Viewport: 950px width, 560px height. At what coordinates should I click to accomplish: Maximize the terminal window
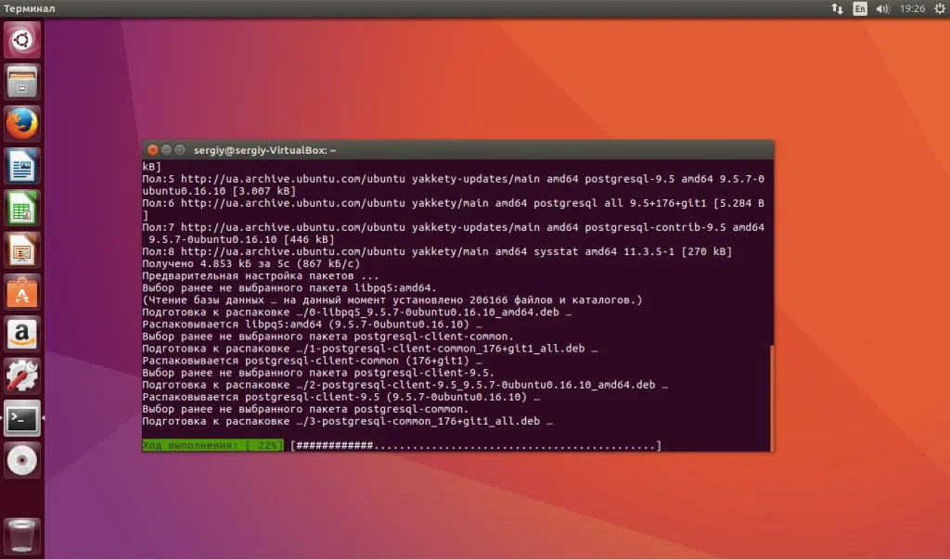click(180, 149)
